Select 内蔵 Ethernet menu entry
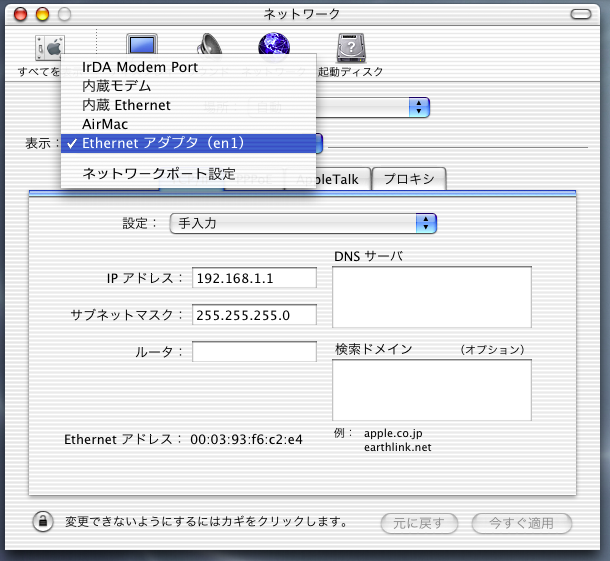The width and height of the screenshot is (610, 561). pyautogui.click(x=126, y=105)
